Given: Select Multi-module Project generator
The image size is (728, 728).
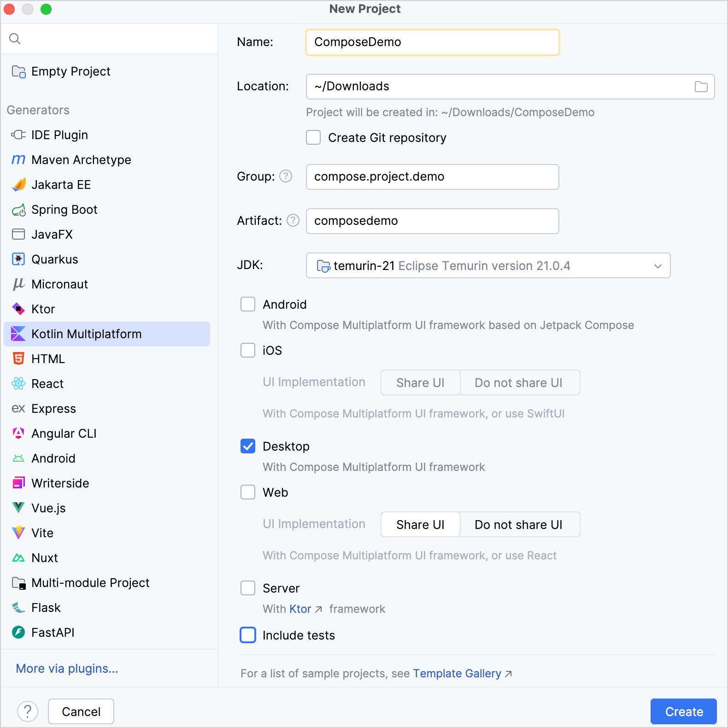Looking at the screenshot, I should (90, 583).
